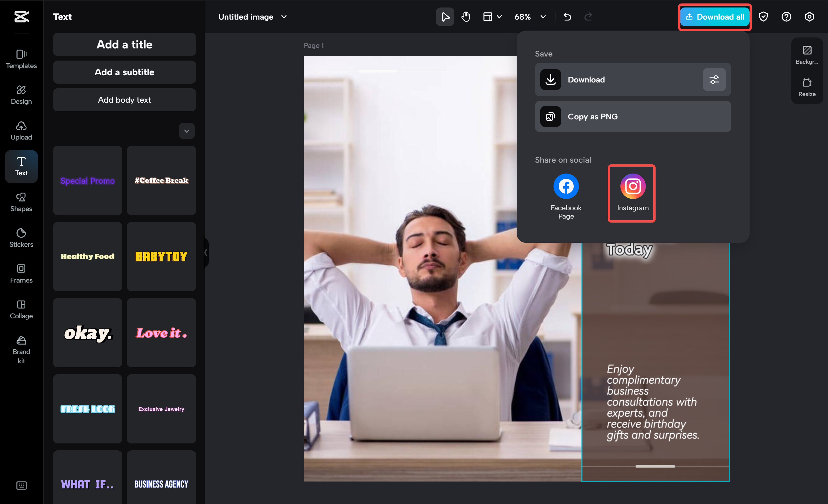828x504 pixels.
Task: Select the Hand pan tool
Action: [x=466, y=16]
